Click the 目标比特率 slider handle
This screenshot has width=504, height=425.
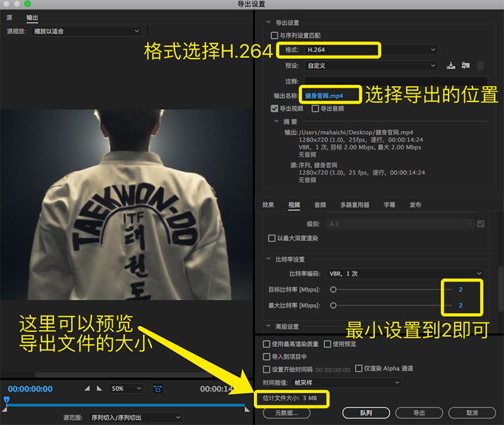(x=333, y=290)
